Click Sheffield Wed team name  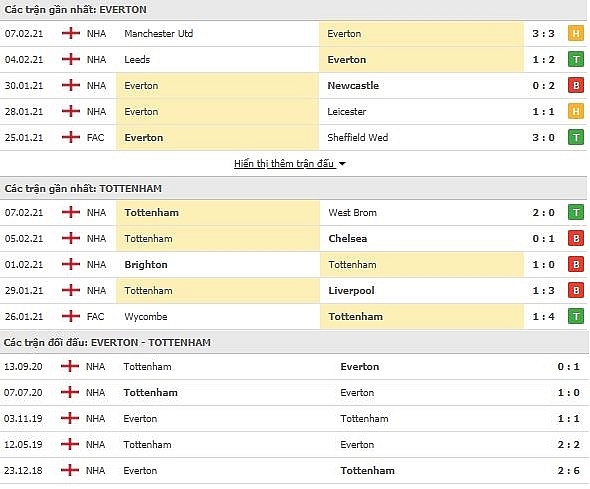click(357, 138)
